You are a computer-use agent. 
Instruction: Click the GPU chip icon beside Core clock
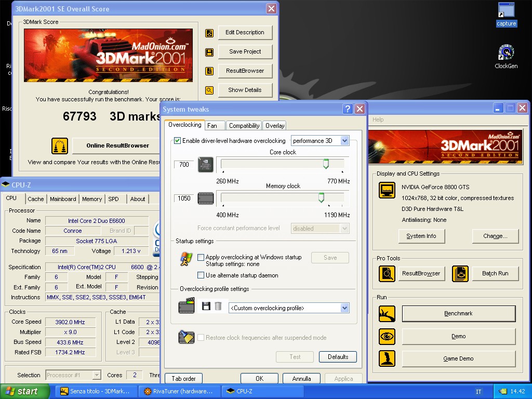(206, 165)
